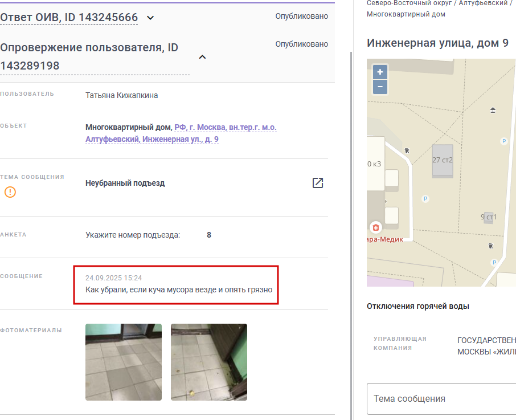This screenshot has height=420, width=516.
Task: Click the Инженерная улица, дом 9 title
Action: pyautogui.click(x=437, y=43)
